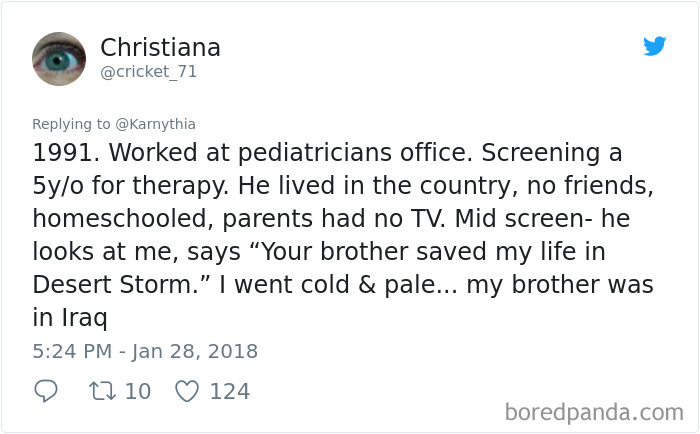Click the words "in Iraq" ending the tweet
Image resolution: width=700 pixels, height=434 pixels.
click(x=70, y=318)
